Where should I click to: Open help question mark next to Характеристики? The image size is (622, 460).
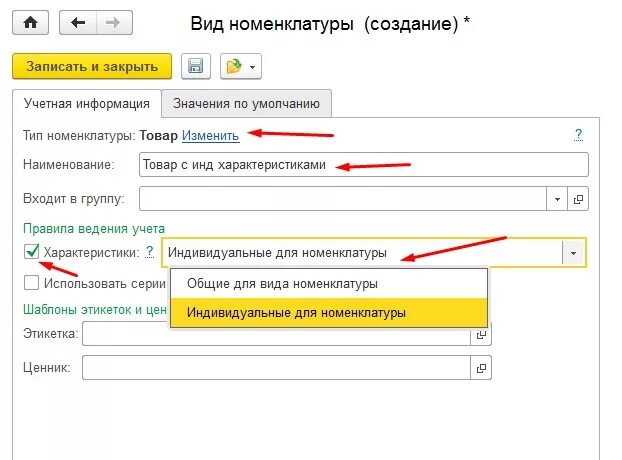150,252
